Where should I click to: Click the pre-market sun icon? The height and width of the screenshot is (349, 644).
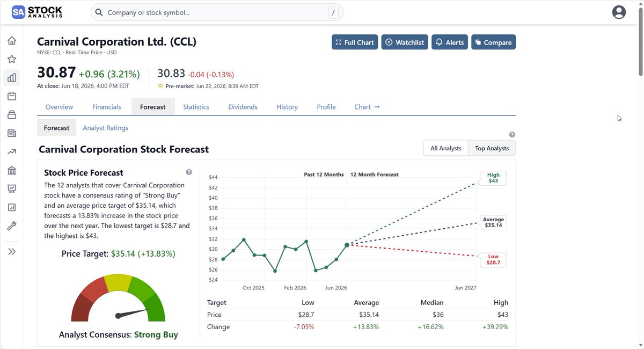click(160, 86)
